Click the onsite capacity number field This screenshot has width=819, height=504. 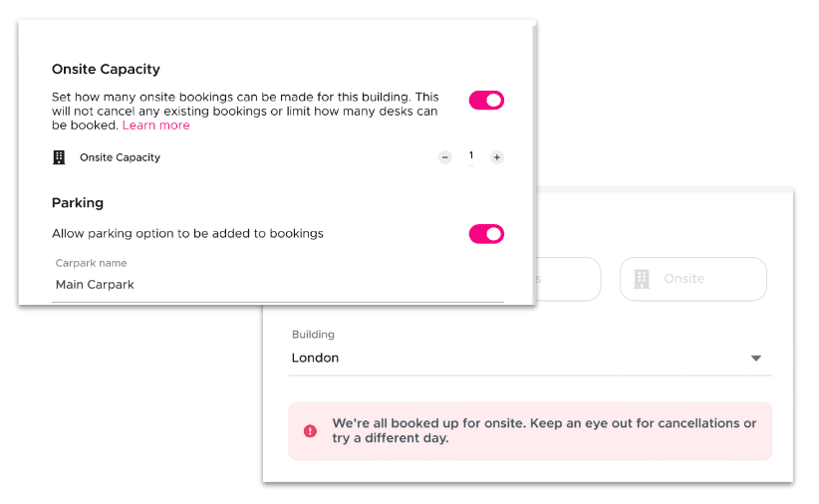coord(471,156)
